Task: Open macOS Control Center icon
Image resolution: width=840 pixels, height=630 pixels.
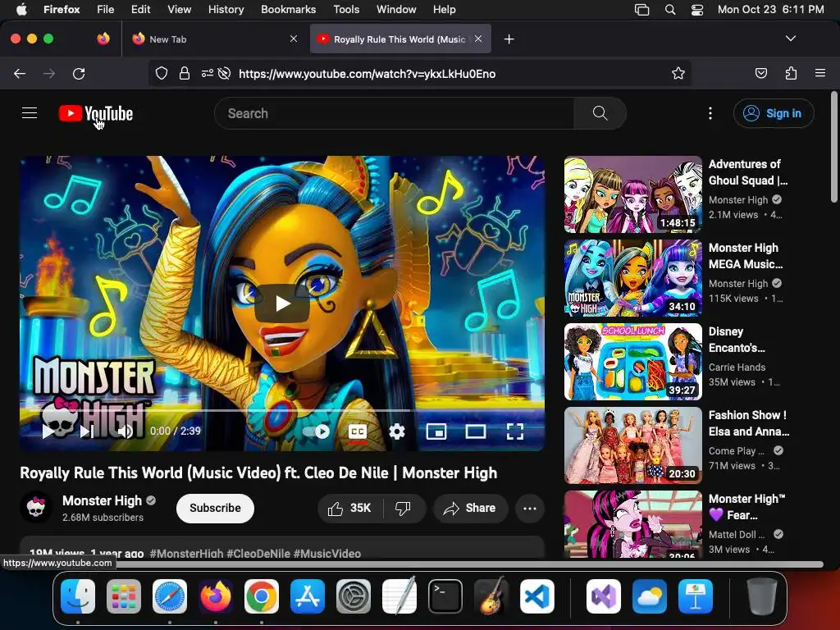Action: 697,10
